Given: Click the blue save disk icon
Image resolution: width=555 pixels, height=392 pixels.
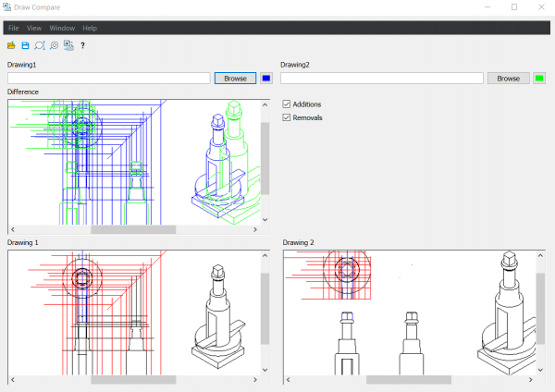Looking at the screenshot, I should click(x=25, y=45).
